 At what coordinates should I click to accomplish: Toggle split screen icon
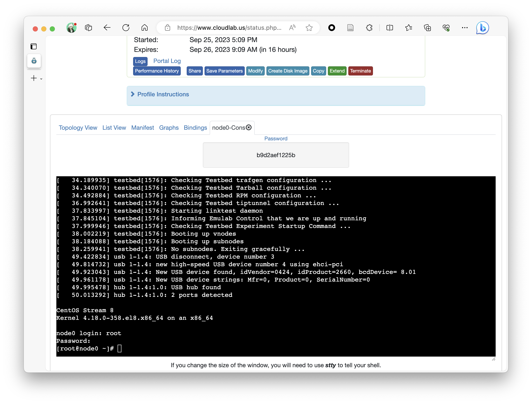pos(390,28)
